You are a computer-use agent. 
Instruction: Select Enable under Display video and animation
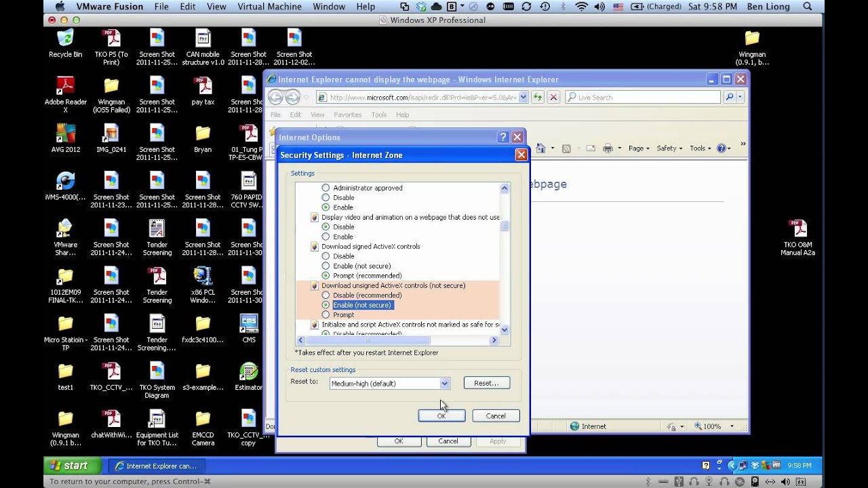pyautogui.click(x=325, y=237)
